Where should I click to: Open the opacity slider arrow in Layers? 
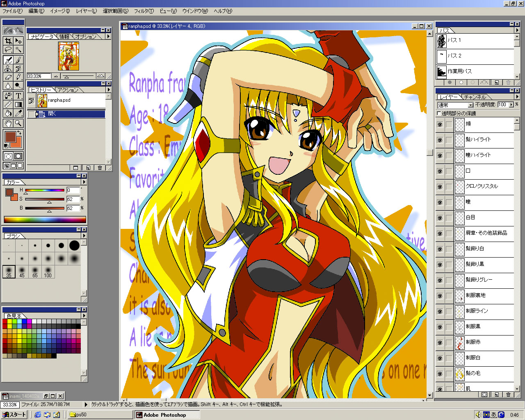(x=511, y=105)
